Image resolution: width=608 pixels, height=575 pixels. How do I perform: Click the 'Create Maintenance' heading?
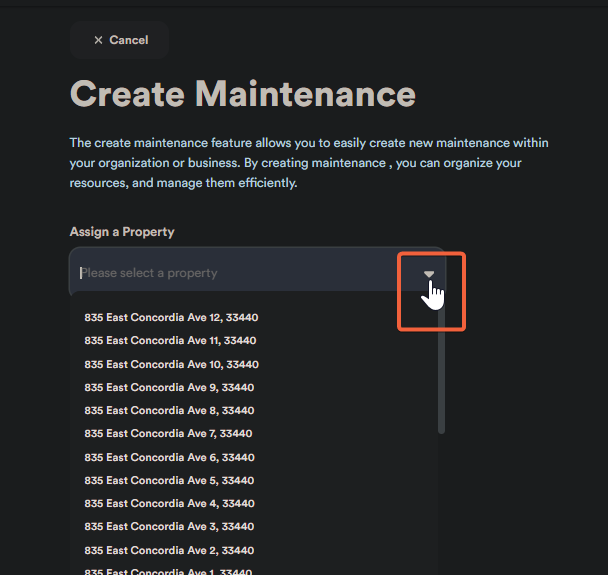click(242, 94)
